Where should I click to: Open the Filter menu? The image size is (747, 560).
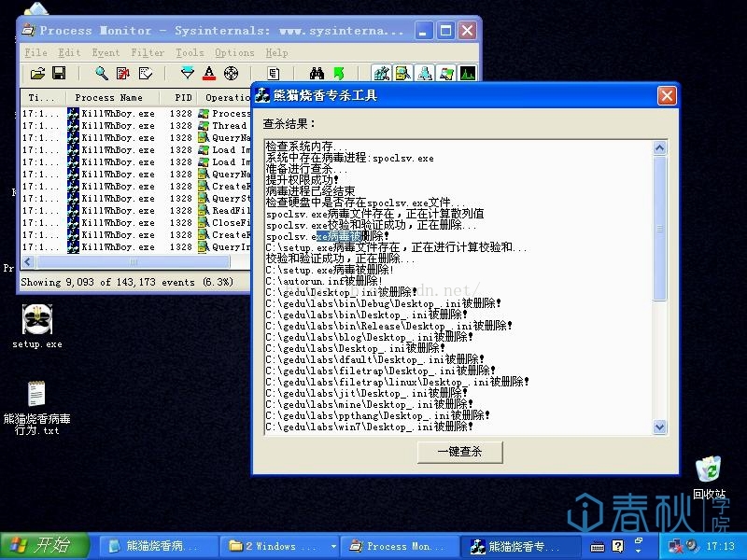(x=148, y=52)
